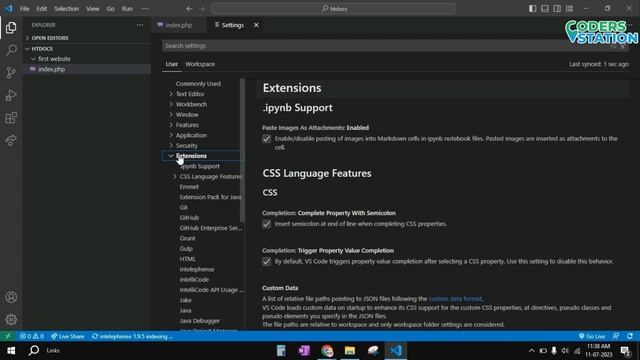This screenshot has height=360, width=640.
Task: Expand Application settings category
Action: 171,135
